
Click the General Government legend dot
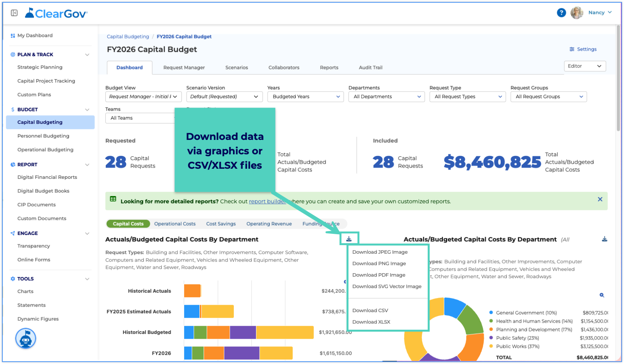[491, 313]
